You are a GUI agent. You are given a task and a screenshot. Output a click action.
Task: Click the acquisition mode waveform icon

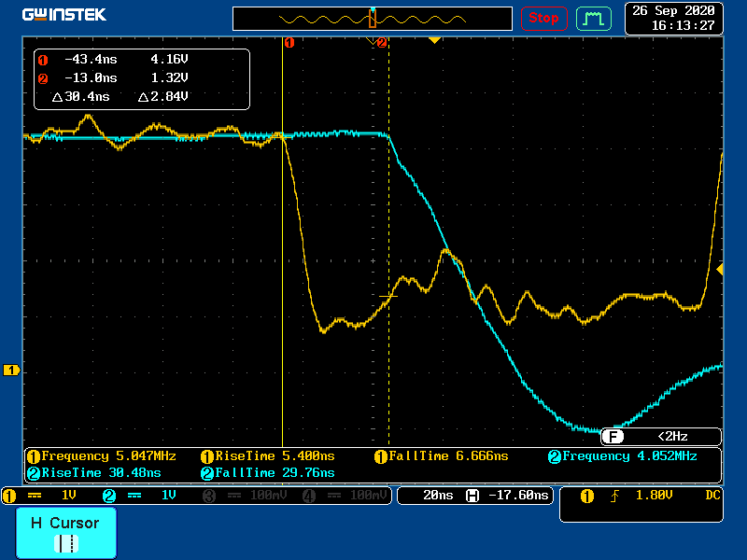pos(593,18)
